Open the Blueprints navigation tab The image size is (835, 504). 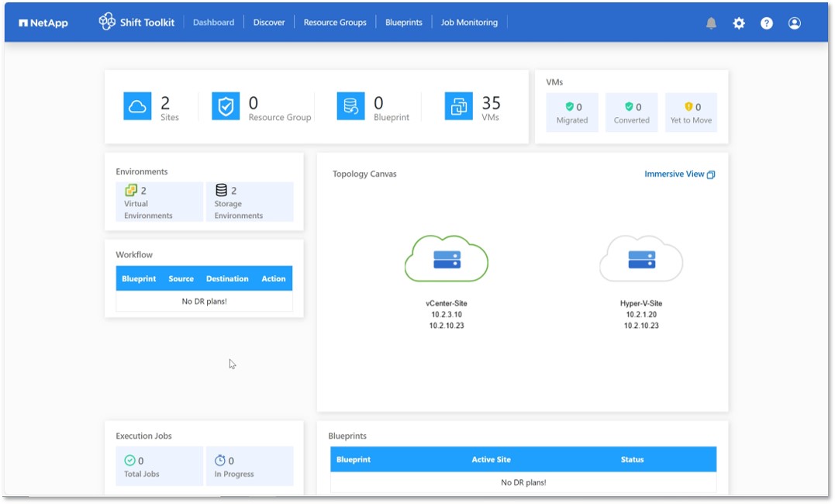404,22
